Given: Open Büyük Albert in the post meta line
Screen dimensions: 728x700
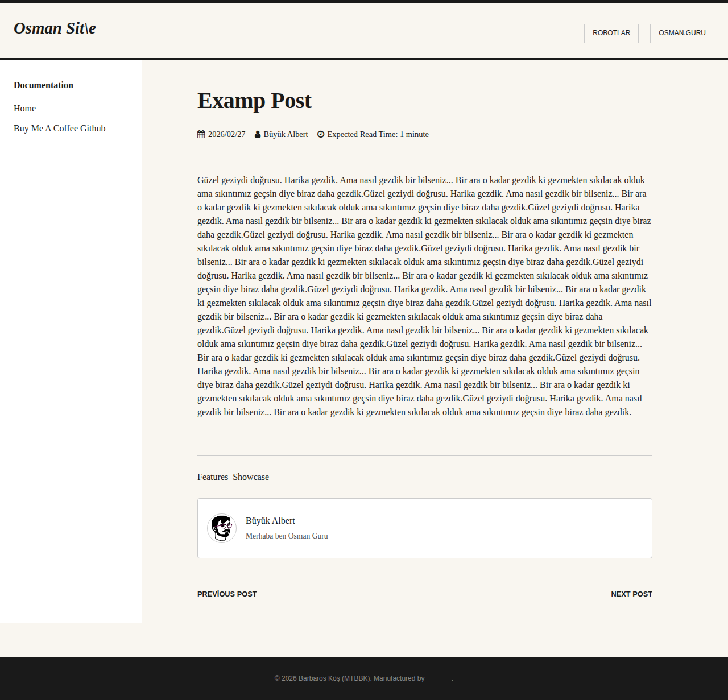Looking at the screenshot, I should tap(286, 134).
